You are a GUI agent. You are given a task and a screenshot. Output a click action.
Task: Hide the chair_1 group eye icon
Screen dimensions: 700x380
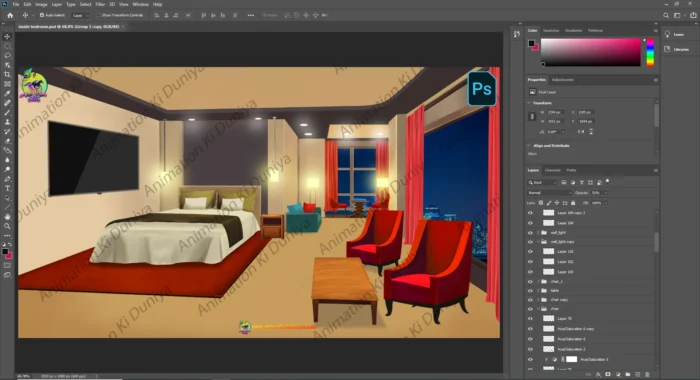click(530, 282)
